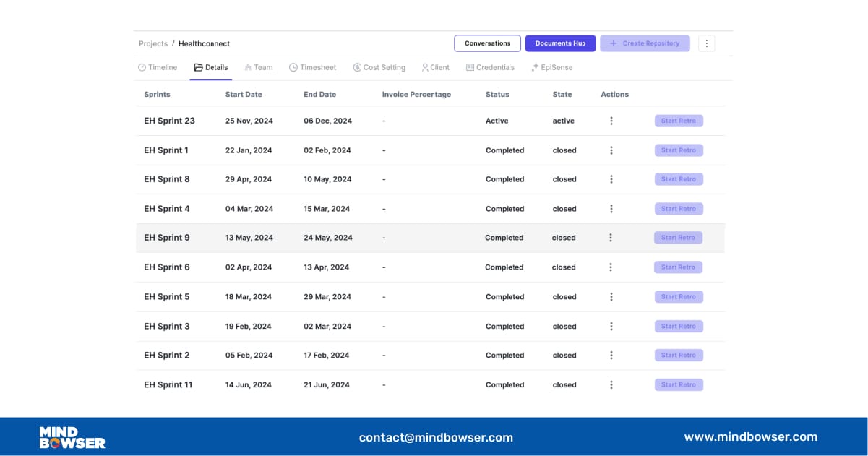
Task: Expand row options for EH Sprint 2
Action: [x=611, y=356]
